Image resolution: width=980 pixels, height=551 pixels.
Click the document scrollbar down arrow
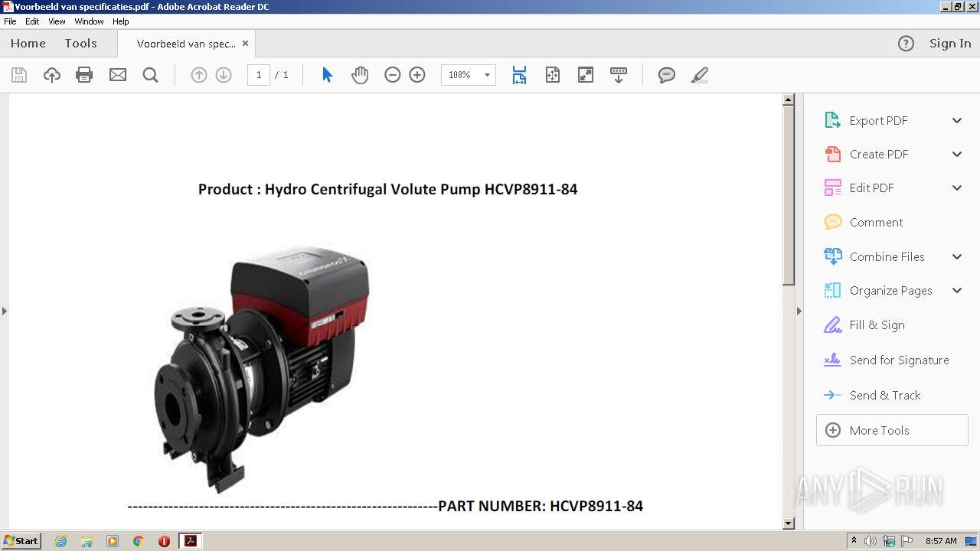tap(789, 523)
